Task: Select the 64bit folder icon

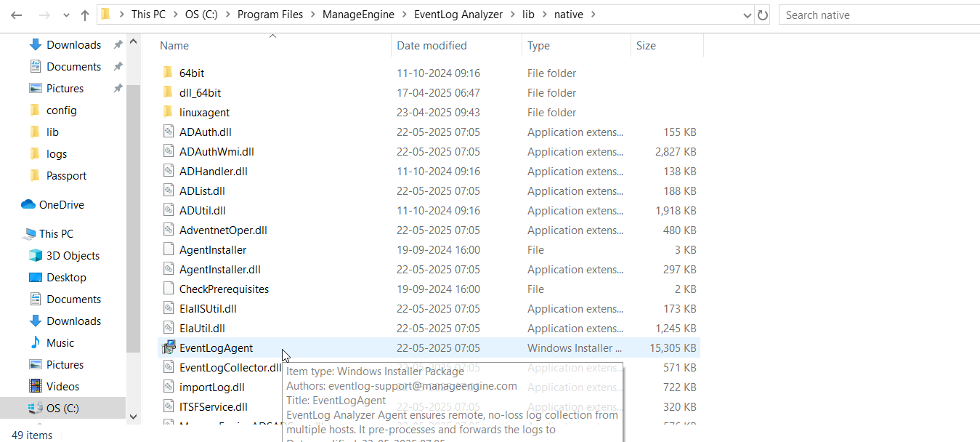Action: point(168,73)
